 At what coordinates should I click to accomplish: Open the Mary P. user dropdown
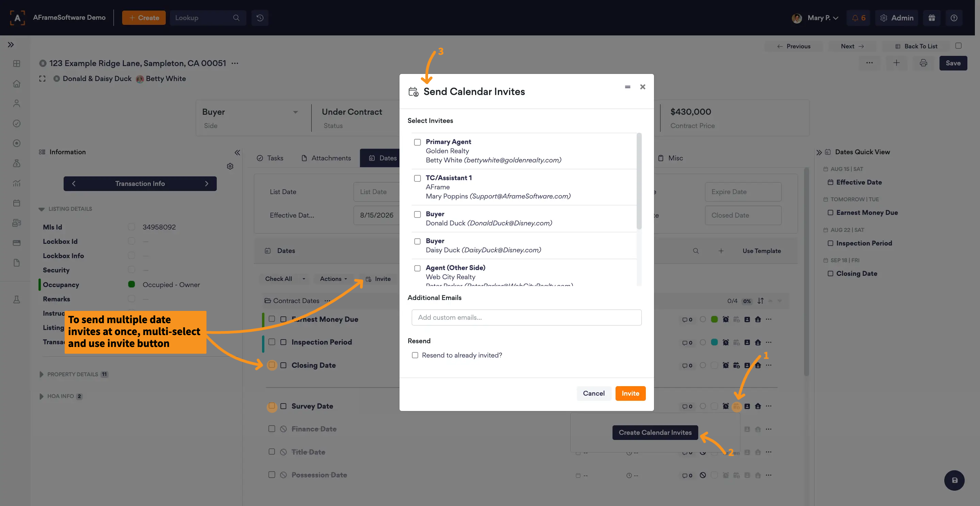coord(816,18)
